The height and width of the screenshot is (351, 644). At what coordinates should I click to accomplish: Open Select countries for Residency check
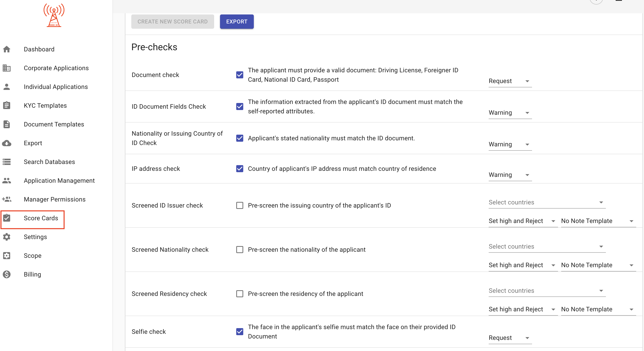tap(547, 290)
